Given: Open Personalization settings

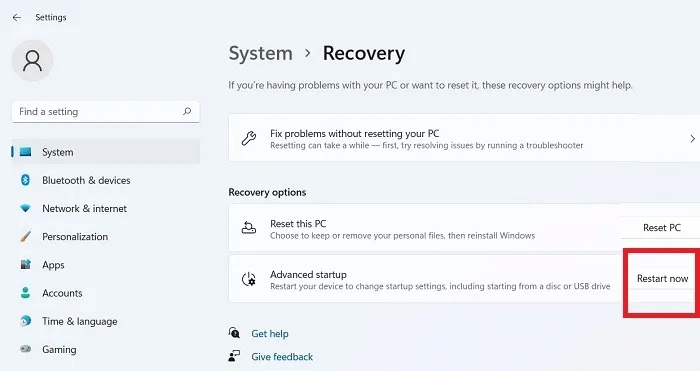Looking at the screenshot, I should (x=106, y=236).
